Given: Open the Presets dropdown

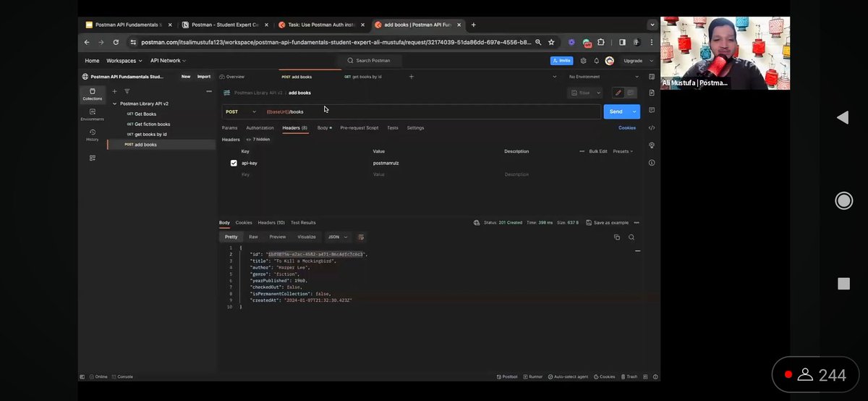Looking at the screenshot, I should click(x=623, y=151).
